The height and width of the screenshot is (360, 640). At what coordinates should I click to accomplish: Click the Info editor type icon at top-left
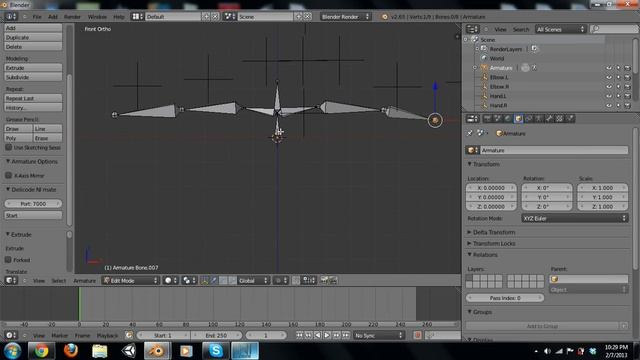(11, 17)
